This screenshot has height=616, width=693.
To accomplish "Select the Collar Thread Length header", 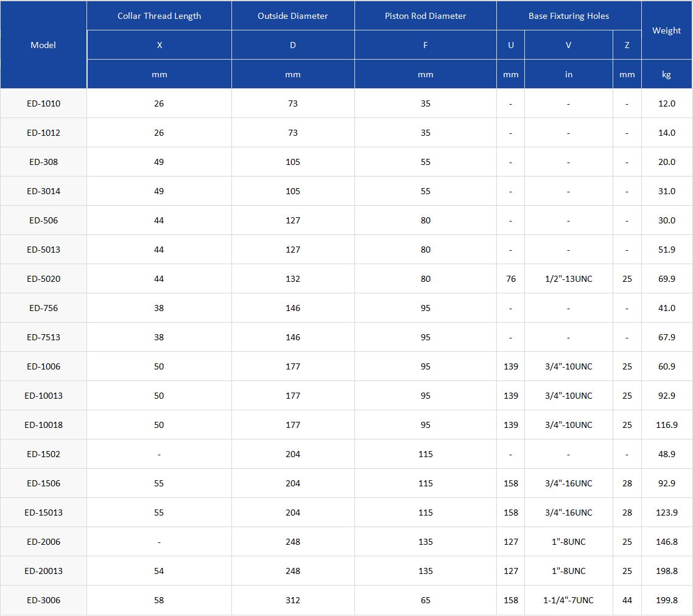I will click(x=159, y=16).
